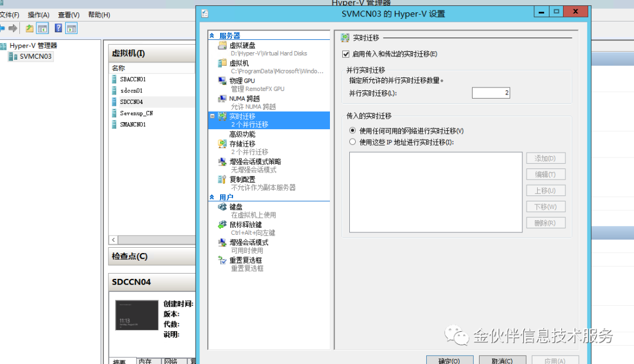This screenshot has height=364, width=634.
Task: Choose 使用这些 IP 地址进行实时迁移 radio option
Action: tap(353, 142)
